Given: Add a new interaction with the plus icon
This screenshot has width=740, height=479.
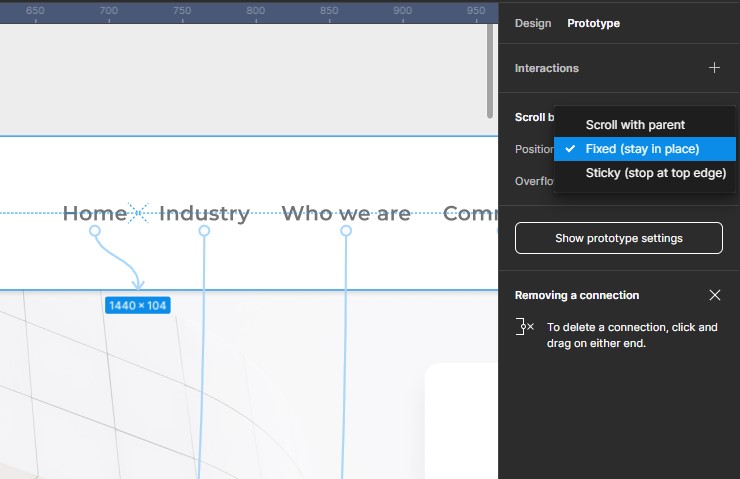Looking at the screenshot, I should point(714,68).
